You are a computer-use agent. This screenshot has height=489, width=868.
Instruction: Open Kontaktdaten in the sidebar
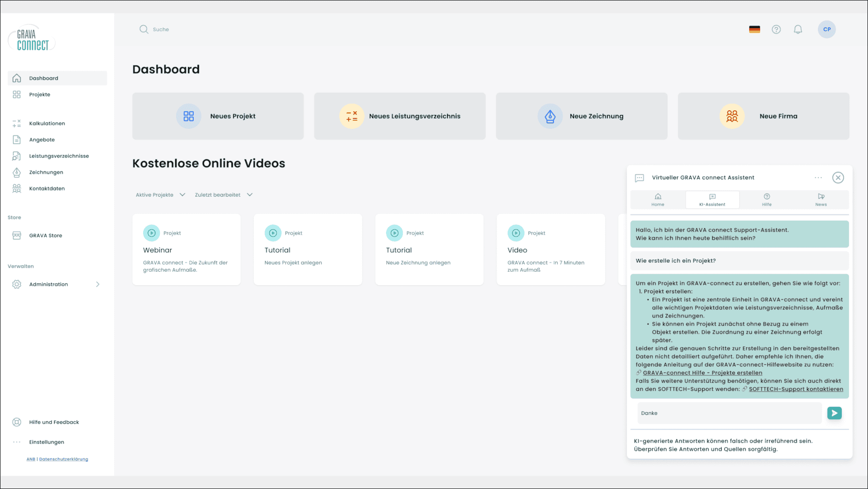pos(46,188)
